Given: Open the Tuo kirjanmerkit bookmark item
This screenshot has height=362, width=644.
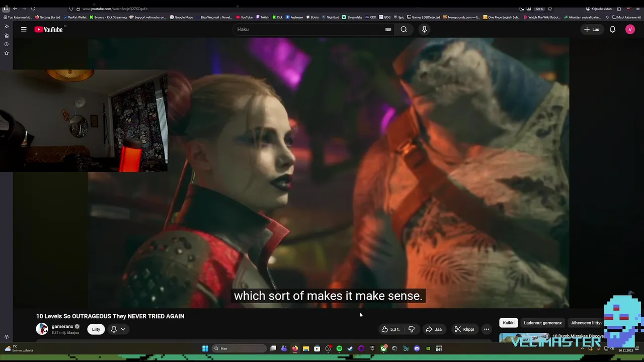Looking at the screenshot, I should [x=18, y=17].
